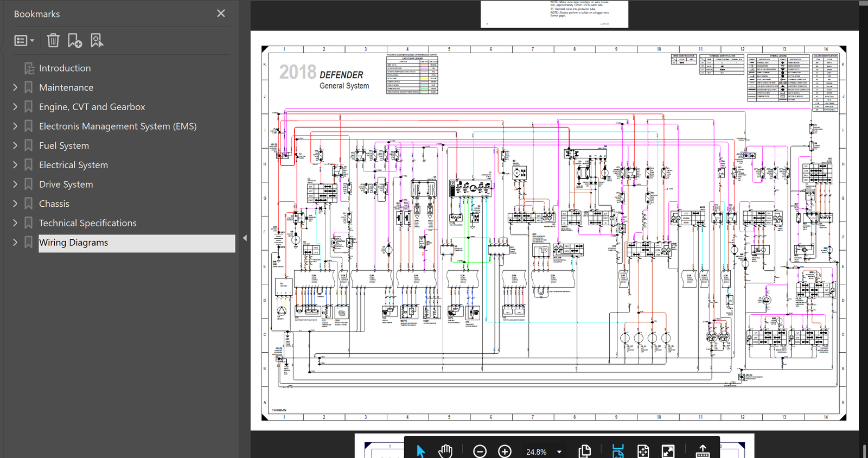Click the 24.8% zoom value field
Viewport: 868px width, 458px height.
pos(536,452)
